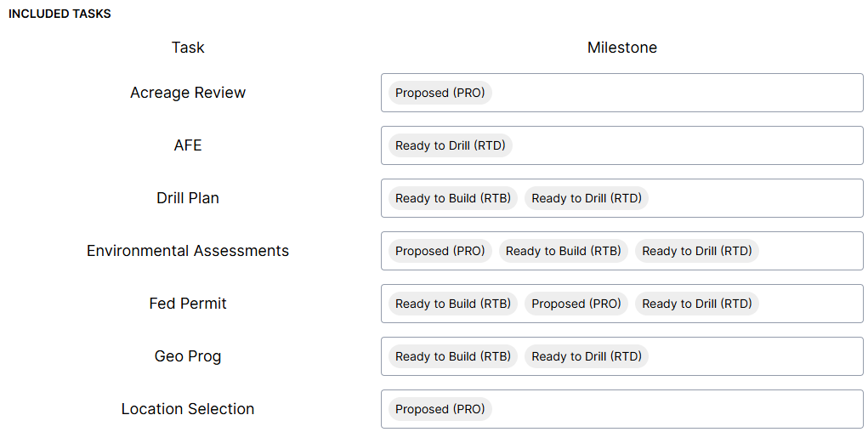This screenshot has height=432, width=868.
Task: Click Ready to Build chip for Geo Prog
Action: (452, 356)
